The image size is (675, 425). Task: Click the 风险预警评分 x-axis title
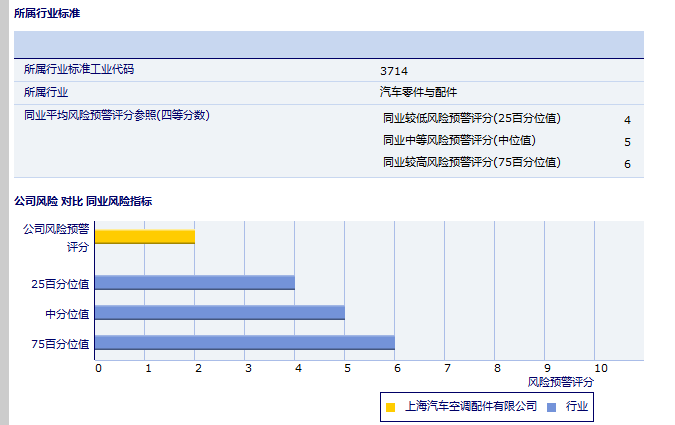tap(560, 382)
